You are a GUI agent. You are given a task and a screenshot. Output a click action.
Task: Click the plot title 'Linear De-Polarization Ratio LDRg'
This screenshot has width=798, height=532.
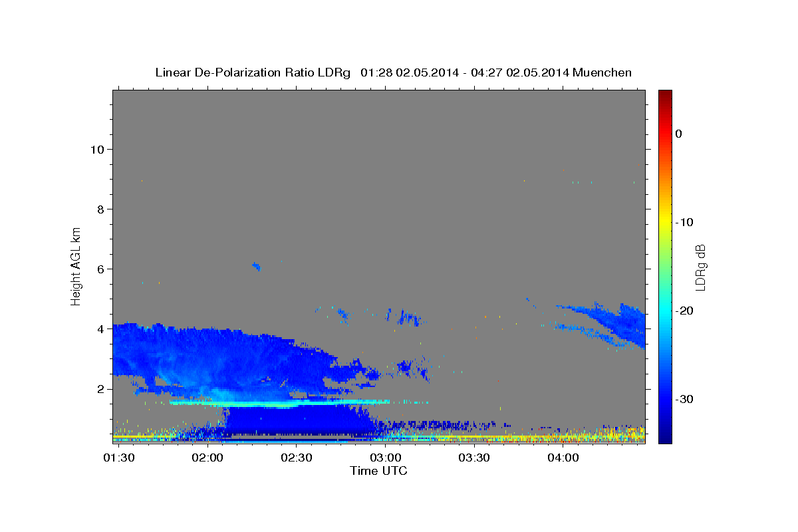[x=252, y=72]
